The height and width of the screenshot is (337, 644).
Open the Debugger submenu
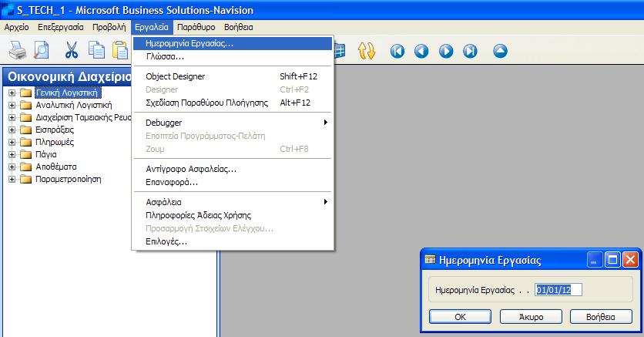tap(233, 123)
